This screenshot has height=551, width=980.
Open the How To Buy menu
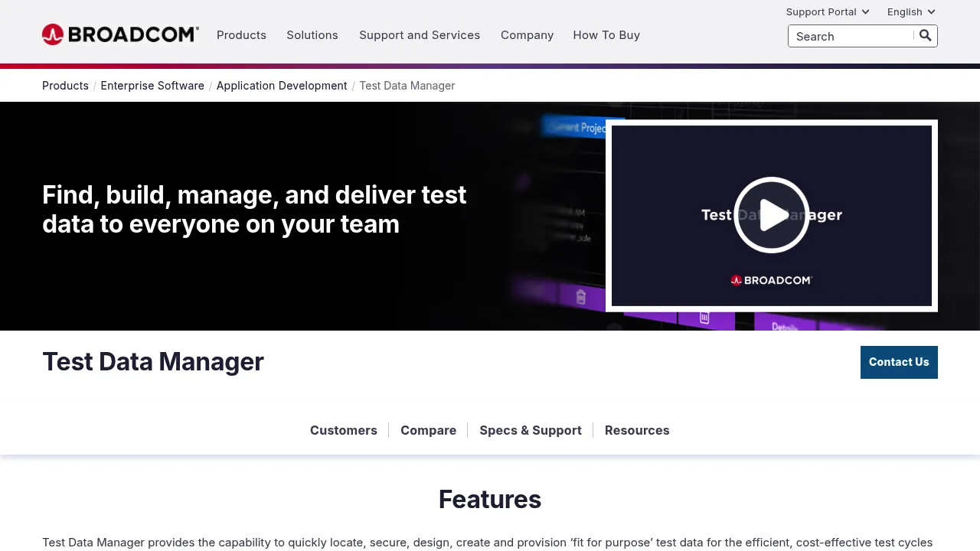(606, 35)
